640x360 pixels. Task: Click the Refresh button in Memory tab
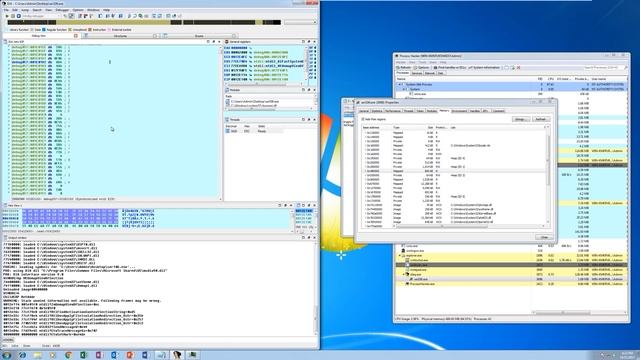tap(540, 119)
